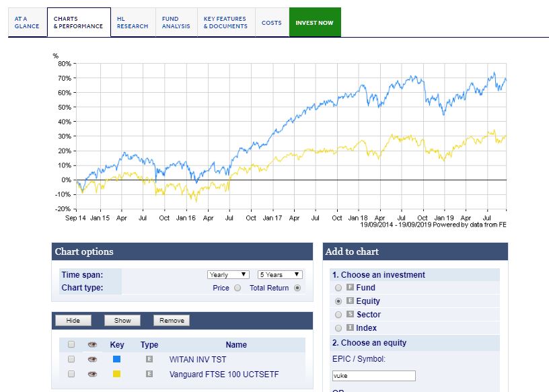Click the 'Powered by data from FE' text
549x392 pixels.
pyautogui.click(x=470, y=225)
